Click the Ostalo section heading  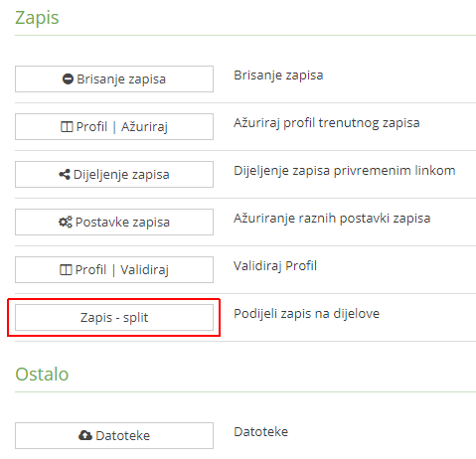(42, 375)
